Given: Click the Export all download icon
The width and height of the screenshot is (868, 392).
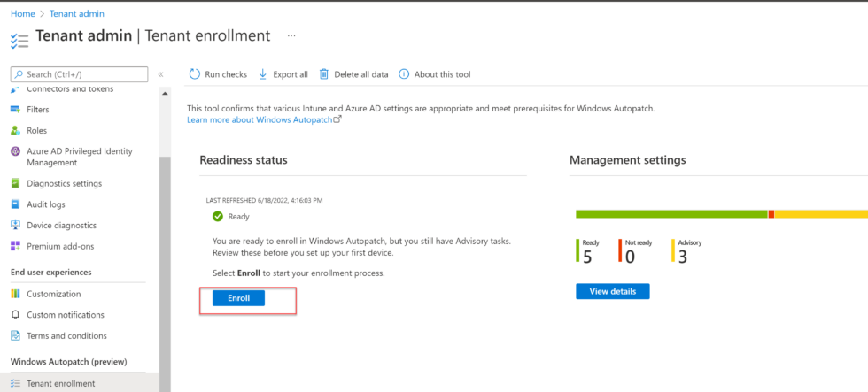Looking at the screenshot, I should coord(263,74).
